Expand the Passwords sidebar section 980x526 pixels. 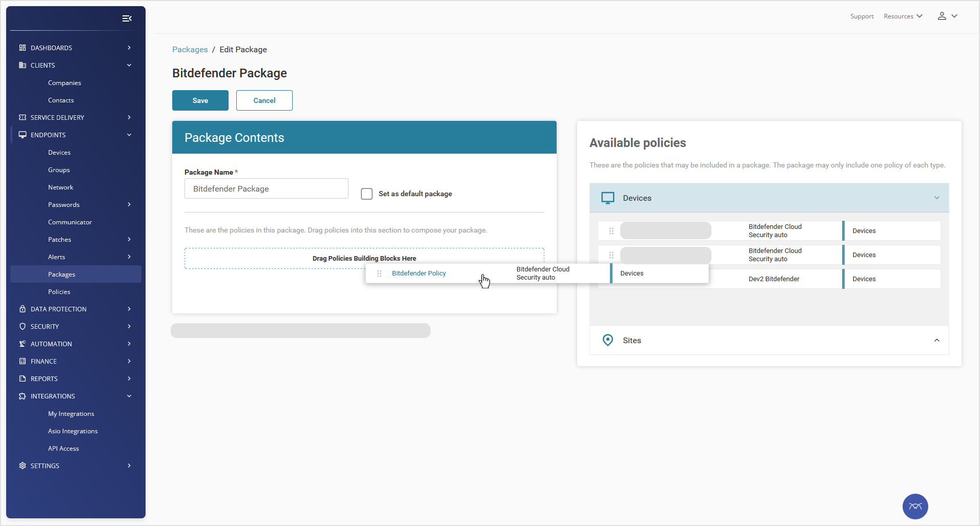pos(129,204)
